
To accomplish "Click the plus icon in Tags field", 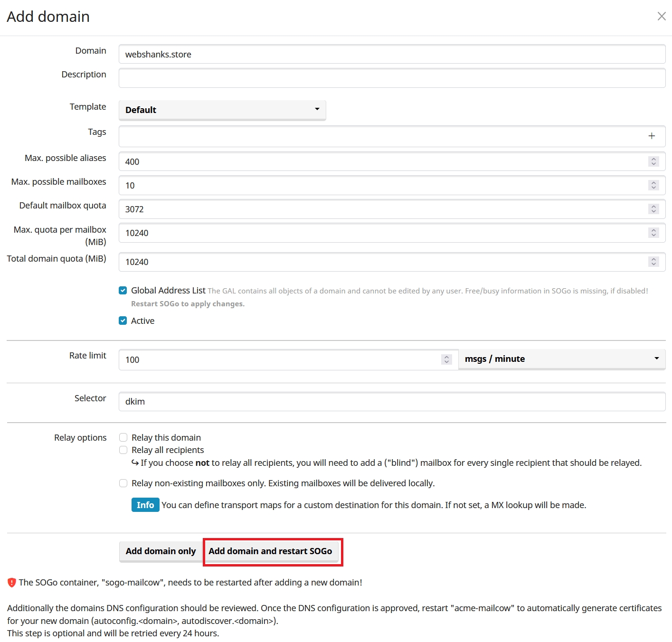I will [x=652, y=136].
